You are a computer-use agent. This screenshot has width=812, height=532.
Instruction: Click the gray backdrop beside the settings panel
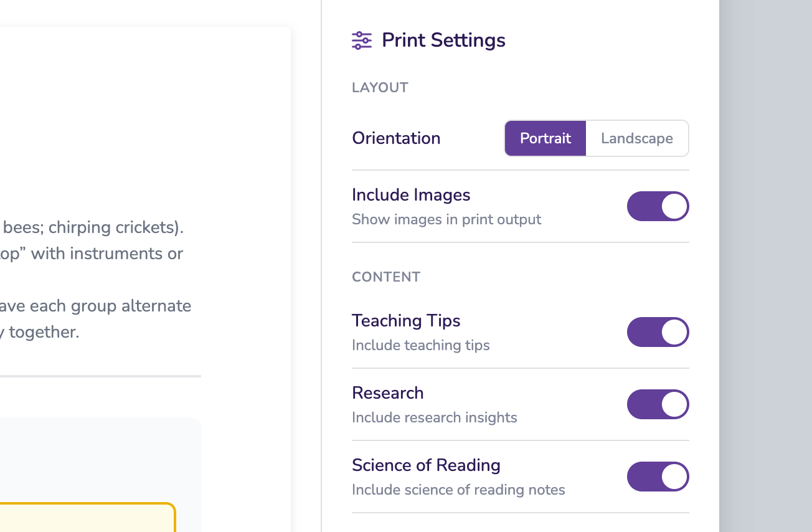click(765, 266)
